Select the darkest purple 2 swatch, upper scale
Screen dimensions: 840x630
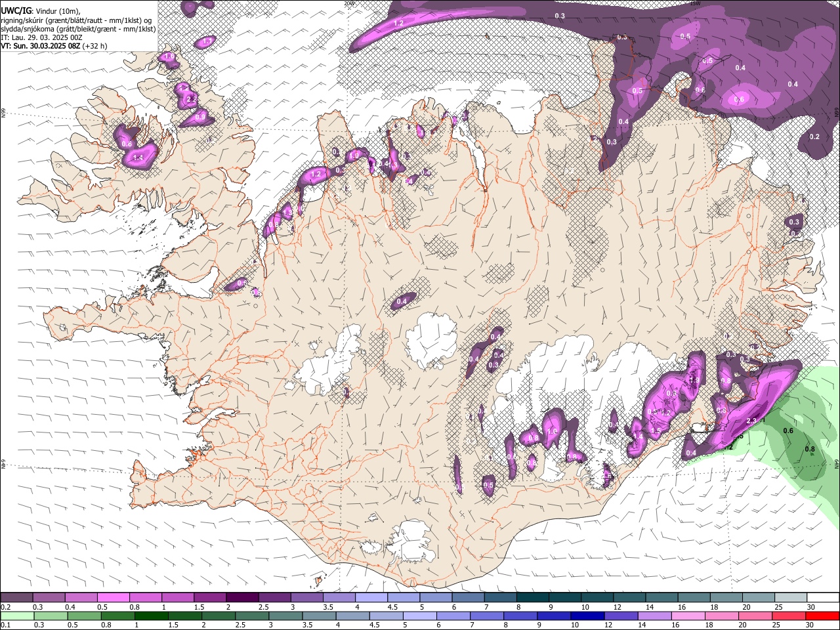[242, 598]
